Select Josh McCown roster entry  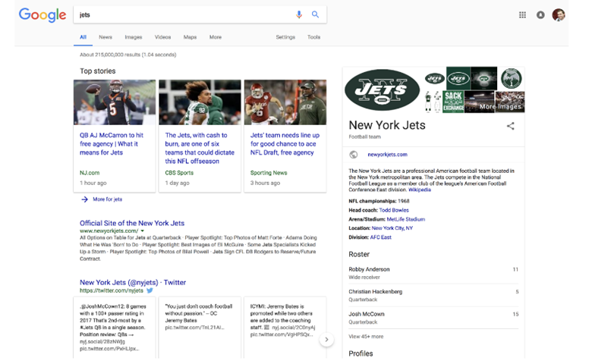point(433,318)
